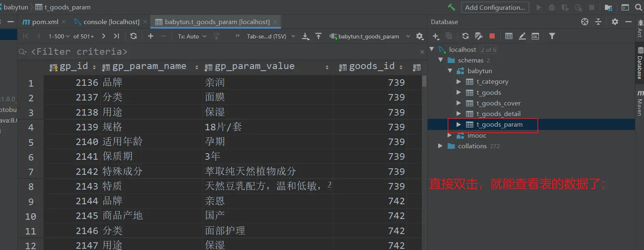
Task: Go to the next page of rows
Action: click(x=104, y=36)
